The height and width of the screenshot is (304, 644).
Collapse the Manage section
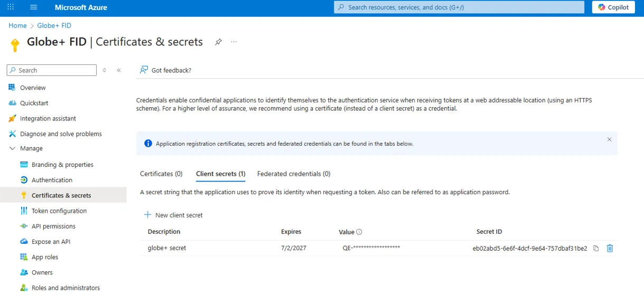(13, 149)
